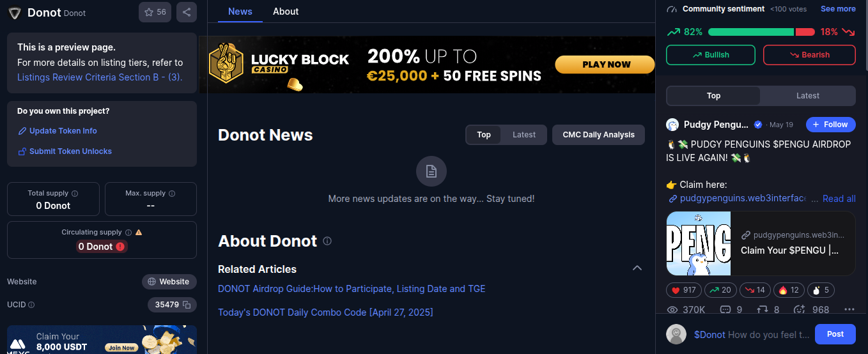Copy UCID 35479 with copy icon
Viewport: 868px width, 354px height.
point(187,305)
